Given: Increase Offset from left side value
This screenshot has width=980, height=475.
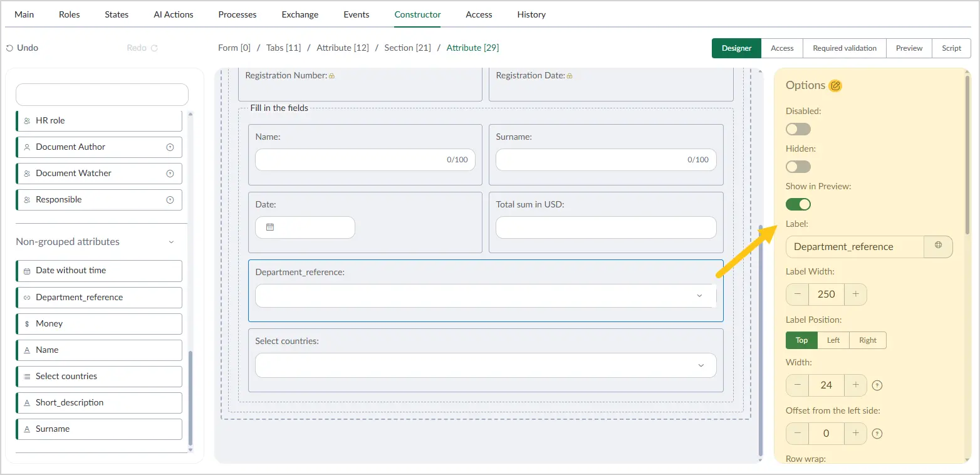Looking at the screenshot, I should [855, 433].
